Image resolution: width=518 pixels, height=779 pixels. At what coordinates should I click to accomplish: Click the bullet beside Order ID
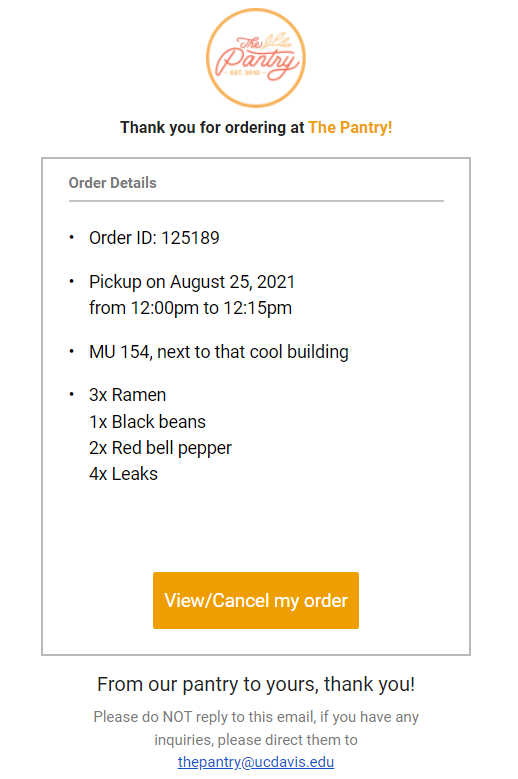(72, 237)
